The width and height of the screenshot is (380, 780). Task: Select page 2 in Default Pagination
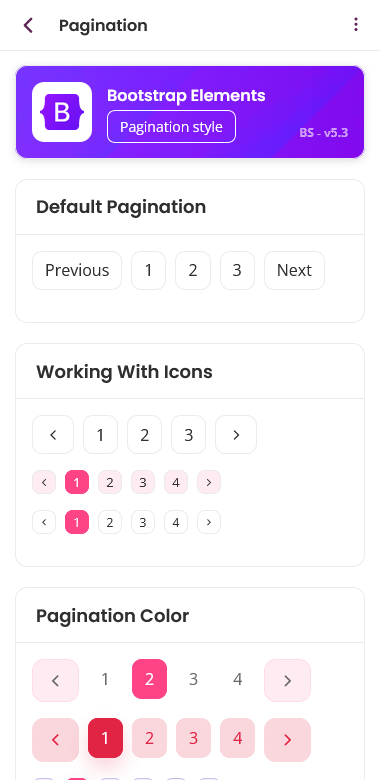coord(193,271)
